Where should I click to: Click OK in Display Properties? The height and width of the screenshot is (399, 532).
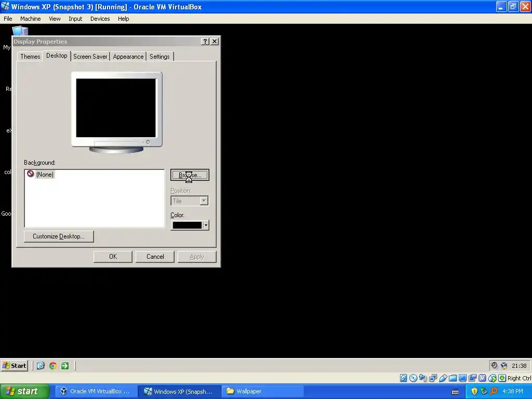(113, 257)
